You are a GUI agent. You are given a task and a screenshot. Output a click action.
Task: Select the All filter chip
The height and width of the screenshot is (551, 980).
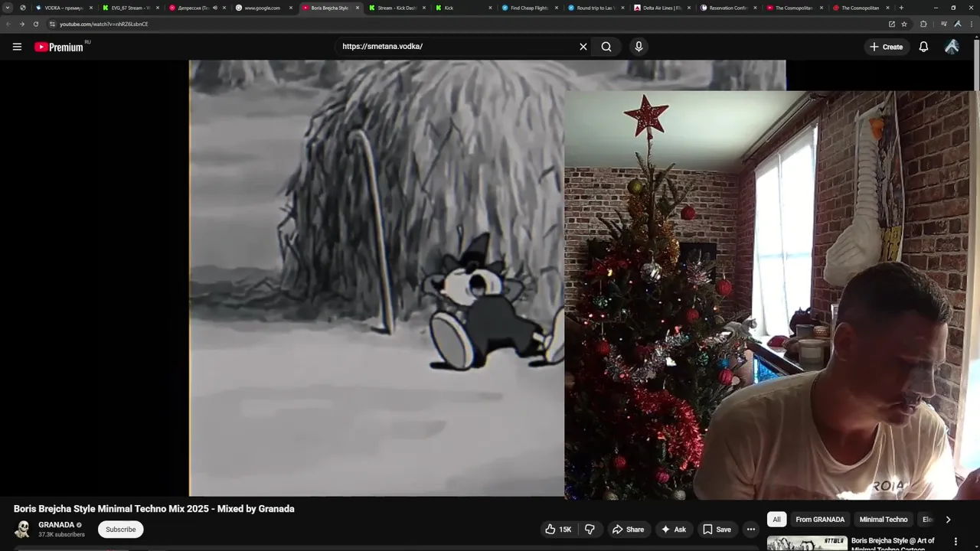[x=776, y=520]
